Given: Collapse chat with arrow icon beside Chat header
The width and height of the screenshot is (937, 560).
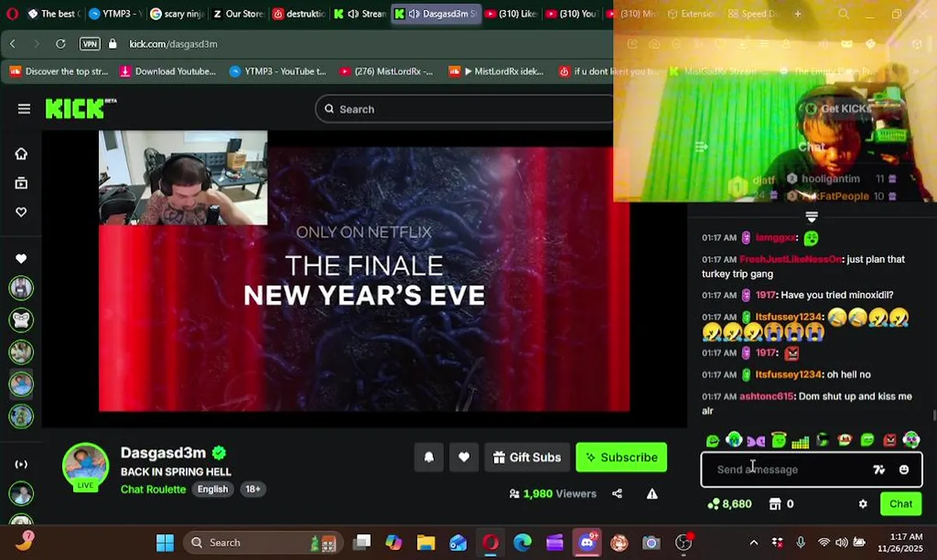Looking at the screenshot, I should point(701,146).
